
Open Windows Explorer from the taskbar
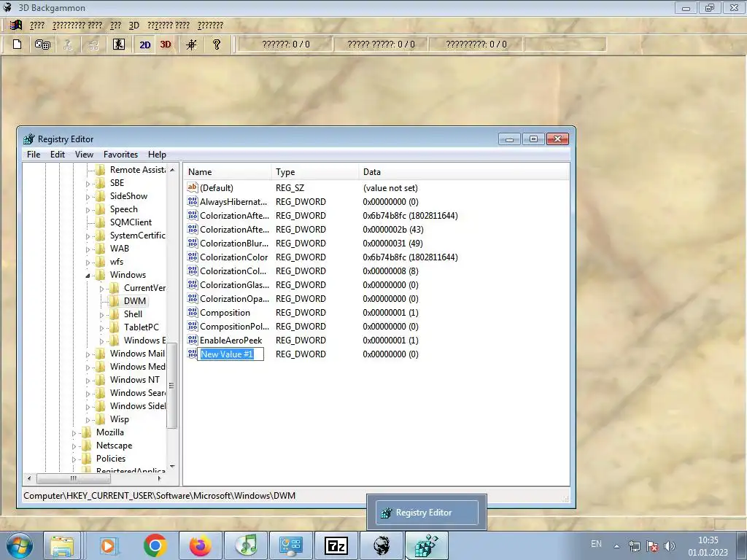point(63,545)
